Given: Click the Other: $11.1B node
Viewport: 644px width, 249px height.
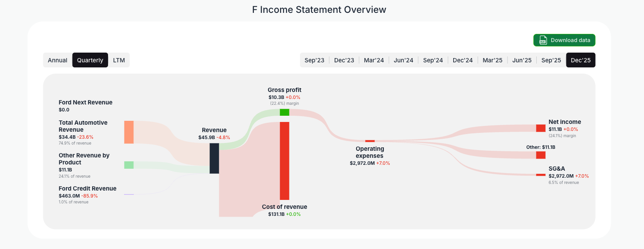Looking at the screenshot, I should tap(540, 155).
